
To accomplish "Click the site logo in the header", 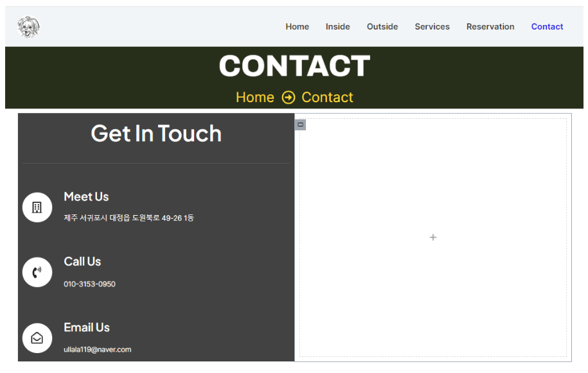I will click(x=28, y=27).
